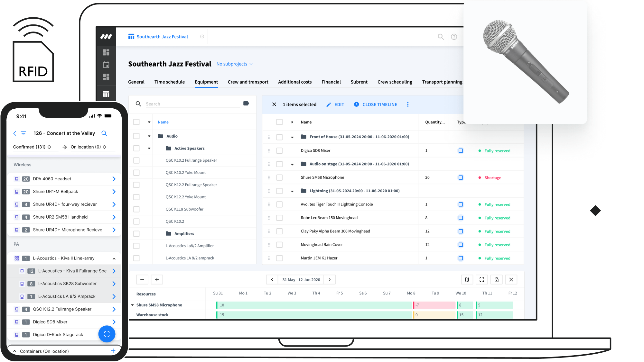This screenshot has width=644, height=362.
Task: Collapse L-Acoustics Kiva II Line-array on phone
Action: 114,258
